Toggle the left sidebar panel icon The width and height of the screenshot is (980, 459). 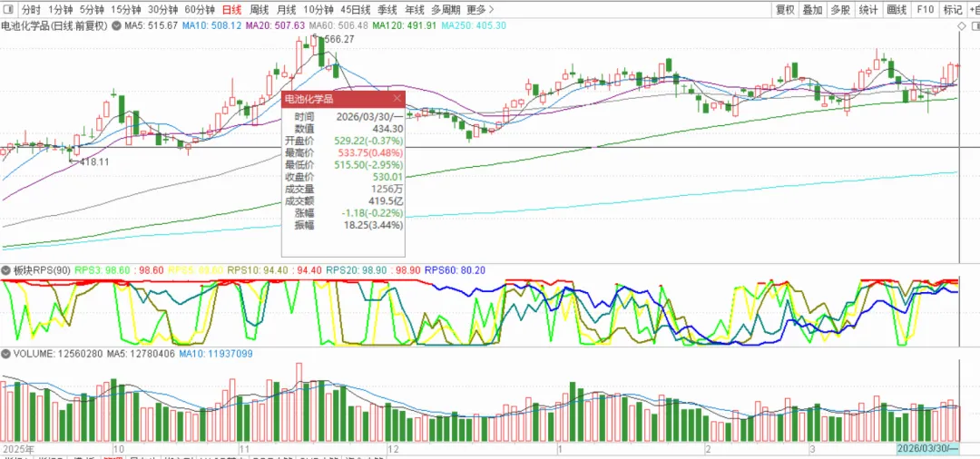(x=9, y=10)
